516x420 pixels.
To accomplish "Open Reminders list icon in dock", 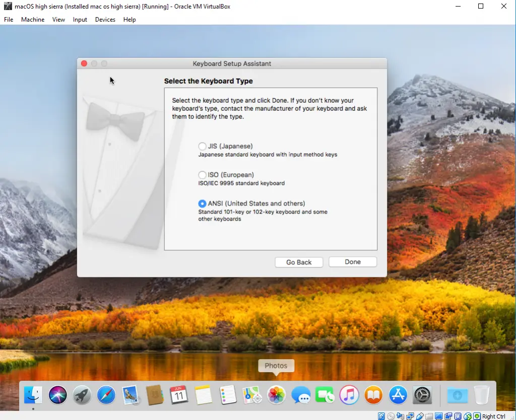I will [228, 395].
